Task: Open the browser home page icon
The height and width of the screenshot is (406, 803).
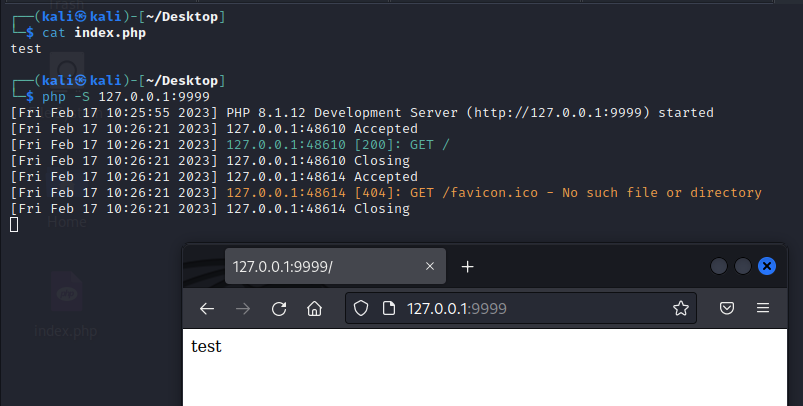Action: pos(314,309)
